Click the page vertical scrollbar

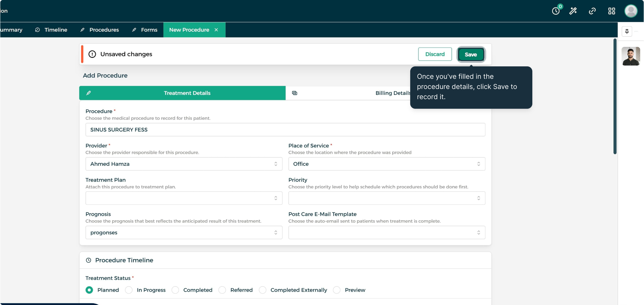(x=615, y=96)
